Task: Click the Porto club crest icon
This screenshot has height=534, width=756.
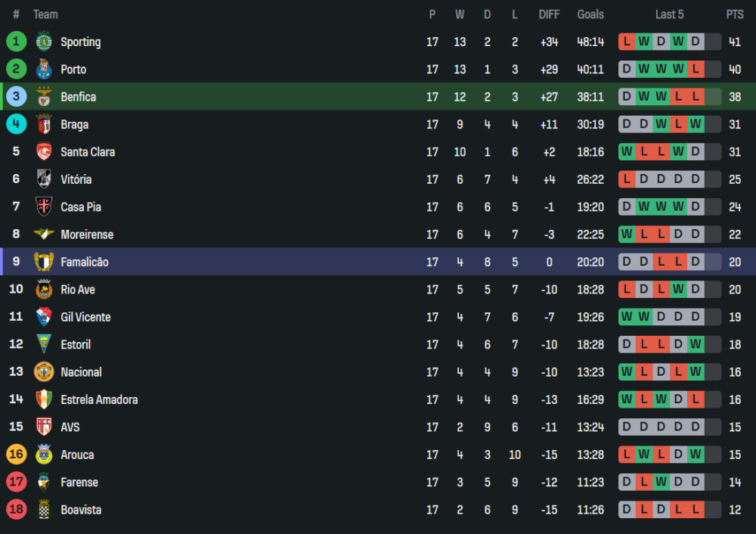Action: [x=44, y=69]
